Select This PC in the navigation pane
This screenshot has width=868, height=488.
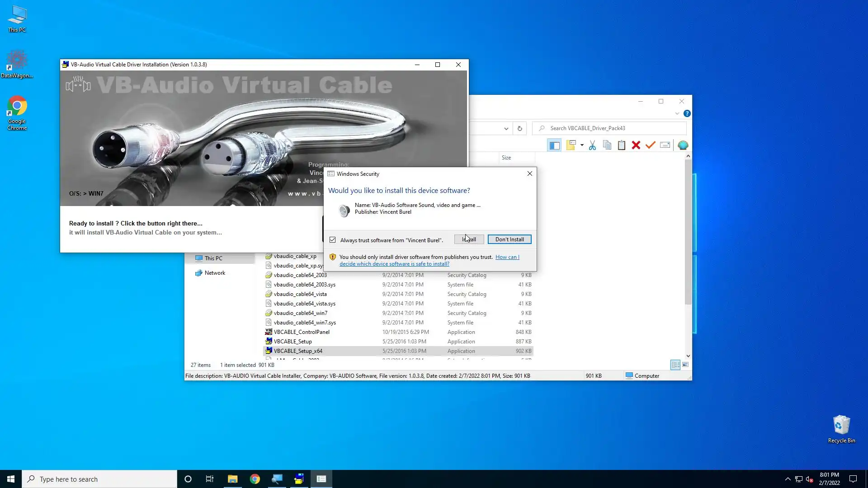213,258
